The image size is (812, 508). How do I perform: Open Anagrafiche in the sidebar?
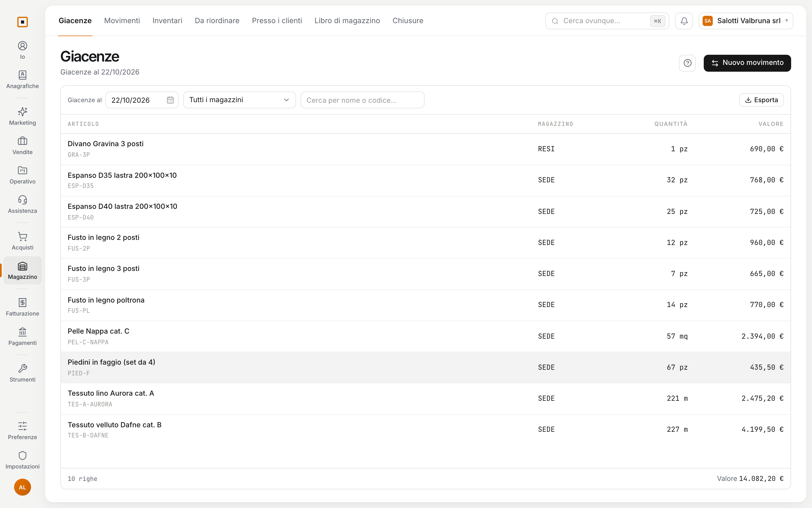(x=23, y=80)
